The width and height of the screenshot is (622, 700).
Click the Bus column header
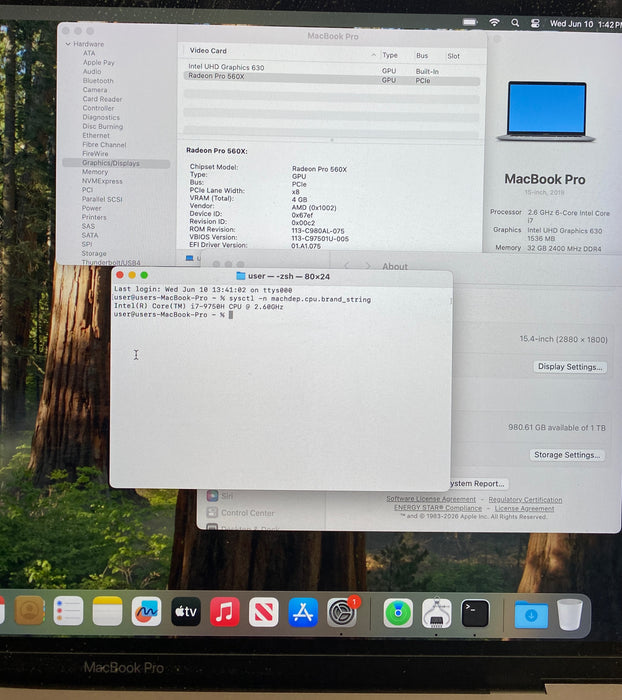click(422, 56)
